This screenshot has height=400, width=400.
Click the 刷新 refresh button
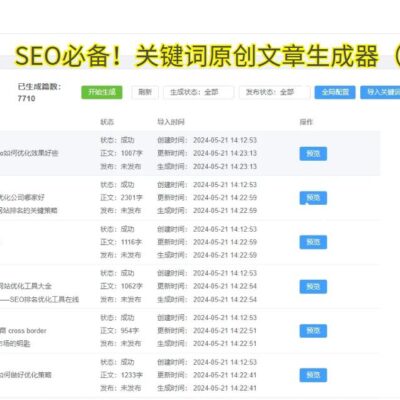tap(145, 92)
